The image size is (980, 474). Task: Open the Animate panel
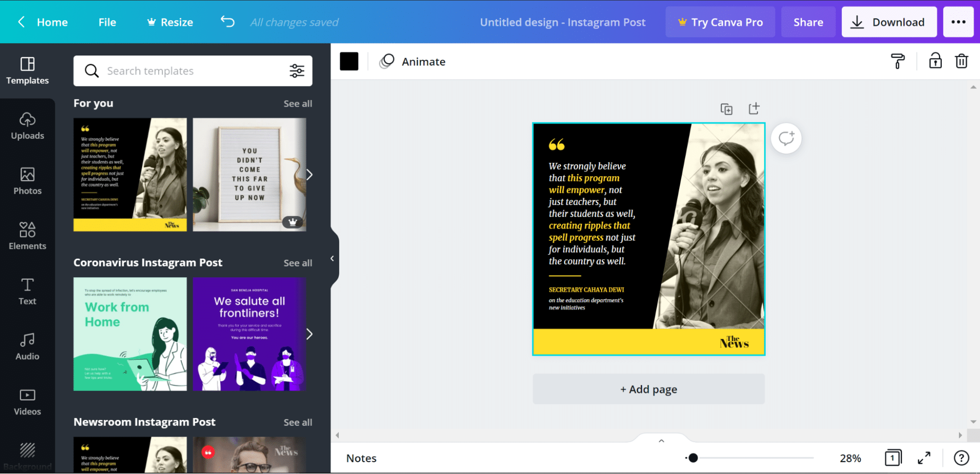(x=412, y=61)
